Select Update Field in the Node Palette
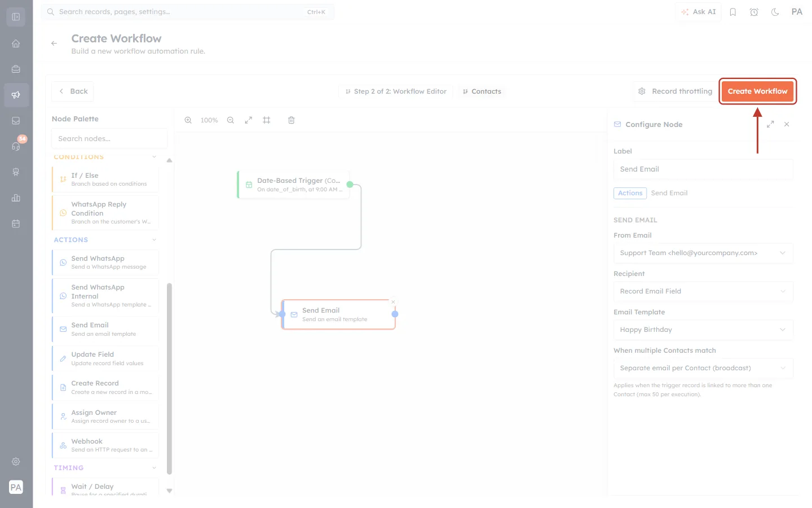Screen dimensions: 812x508 pos(105,358)
